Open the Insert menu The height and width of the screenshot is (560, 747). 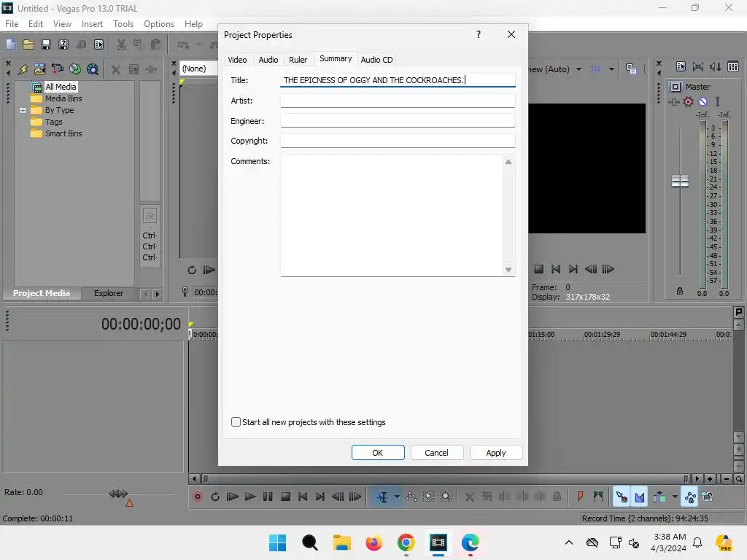(x=92, y=24)
